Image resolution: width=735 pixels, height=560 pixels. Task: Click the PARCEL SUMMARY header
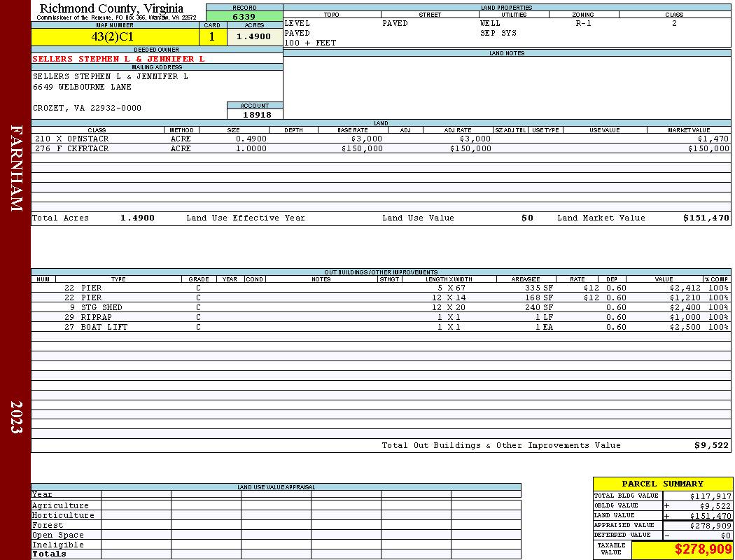[x=662, y=484]
